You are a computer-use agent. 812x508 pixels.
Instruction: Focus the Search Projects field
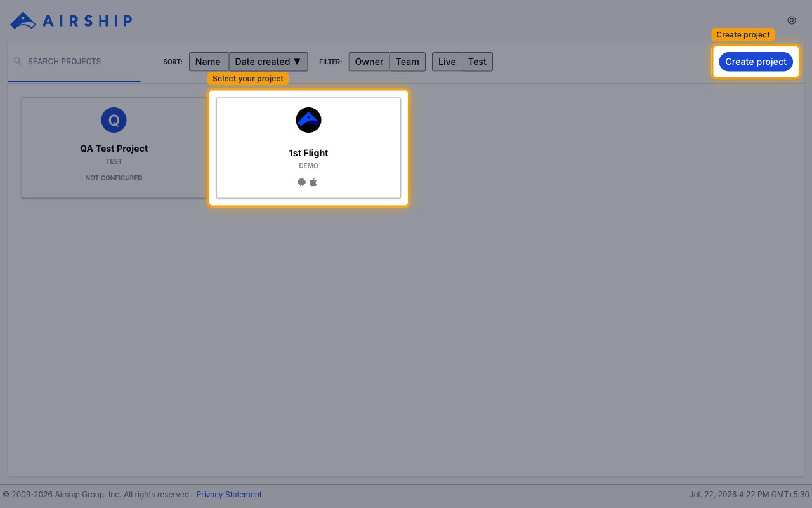click(74, 62)
